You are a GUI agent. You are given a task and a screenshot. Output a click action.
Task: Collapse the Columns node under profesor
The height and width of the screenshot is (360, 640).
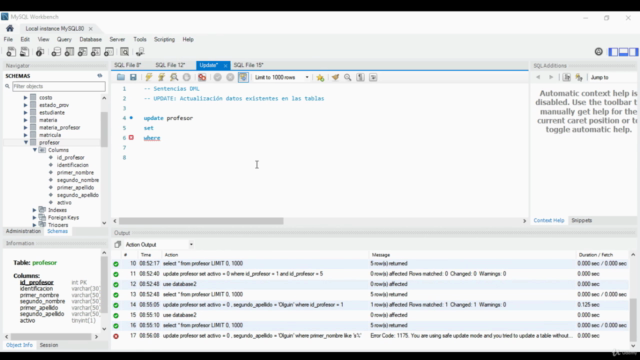[x=35, y=150]
